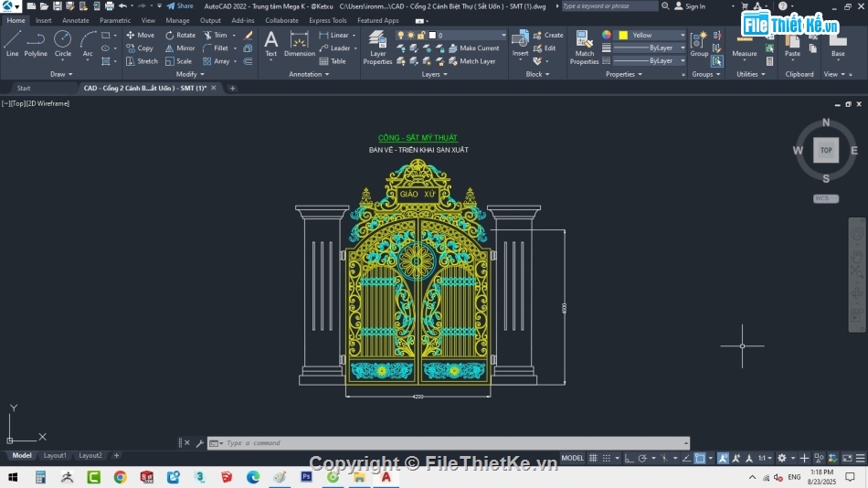The height and width of the screenshot is (488, 868).
Task: Toggle annotation objects visibility in status bar
Action: tap(723, 458)
